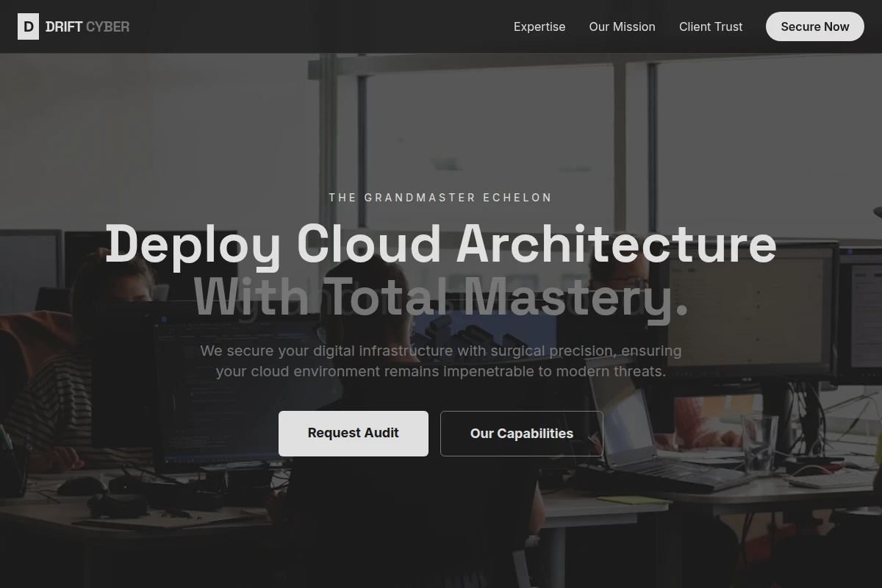Click the With Total Mastery heading line
Screen dimensions: 882x588
click(x=441, y=295)
